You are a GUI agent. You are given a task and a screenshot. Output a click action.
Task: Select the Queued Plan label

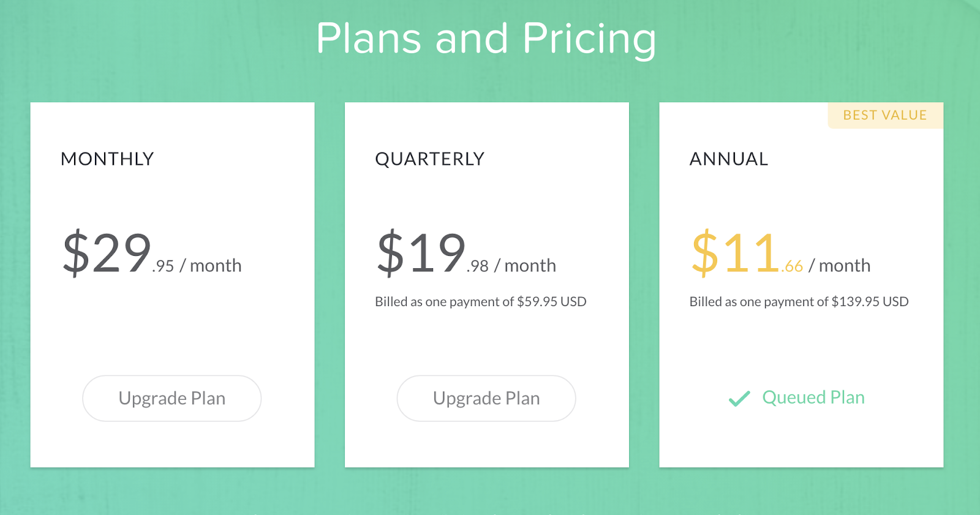click(x=813, y=397)
